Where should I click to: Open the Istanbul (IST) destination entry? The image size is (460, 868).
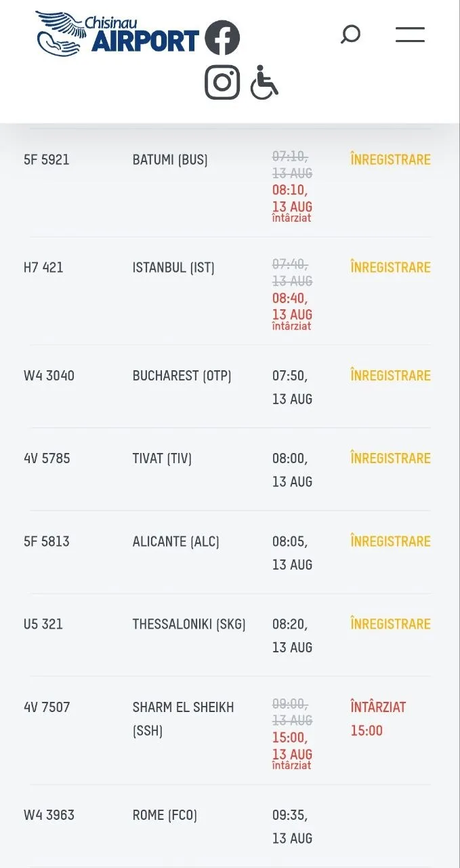point(173,268)
